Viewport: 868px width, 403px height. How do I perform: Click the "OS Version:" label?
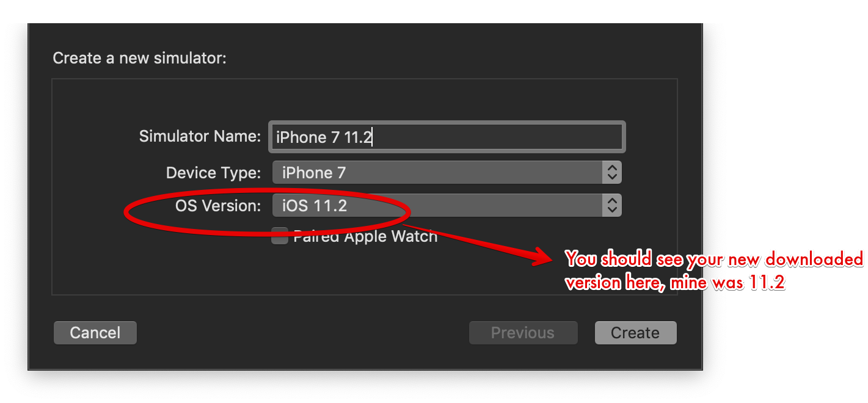pyautogui.click(x=218, y=206)
